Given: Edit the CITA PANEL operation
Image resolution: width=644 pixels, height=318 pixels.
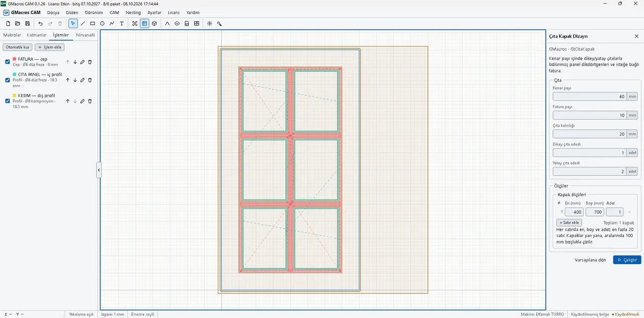Looking at the screenshot, I should [83, 80].
